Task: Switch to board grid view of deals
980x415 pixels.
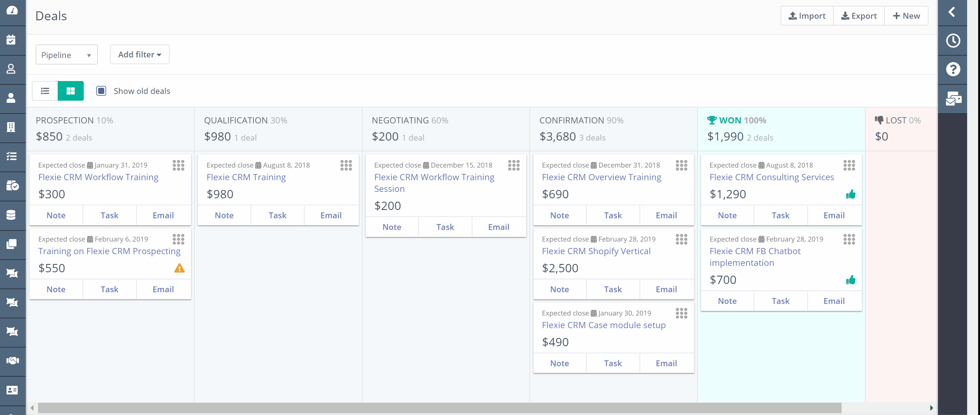Action: click(x=71, y=91)
